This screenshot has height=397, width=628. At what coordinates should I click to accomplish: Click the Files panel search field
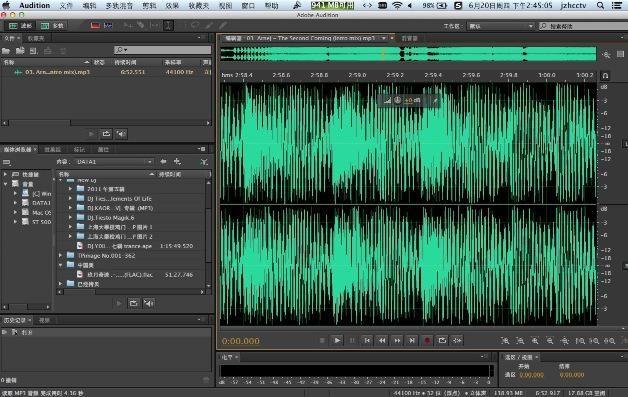pyautogui.click(x=163, y=50)
